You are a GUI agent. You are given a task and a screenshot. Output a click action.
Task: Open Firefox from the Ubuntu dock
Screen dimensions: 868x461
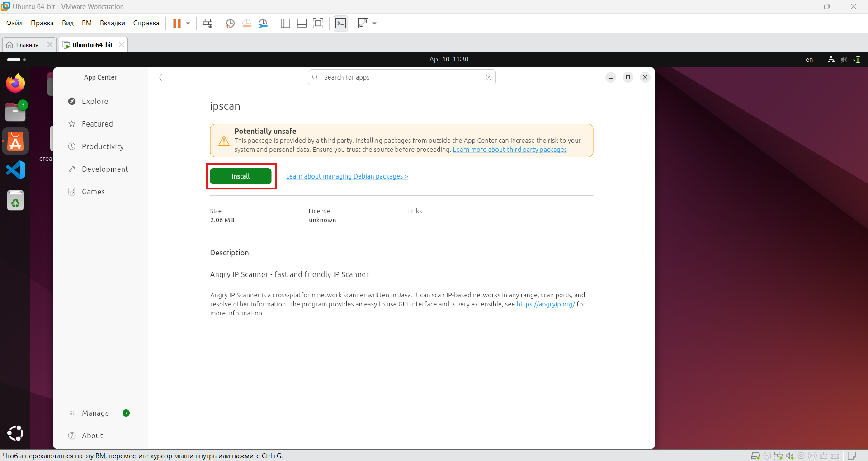15,84
